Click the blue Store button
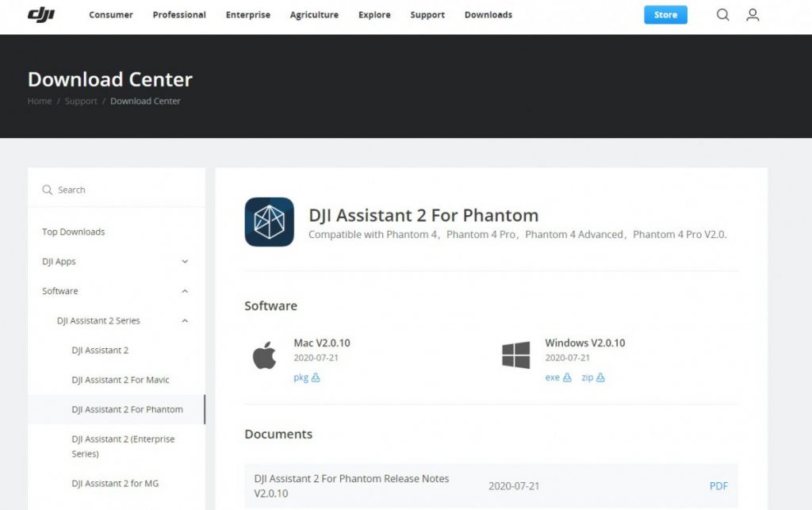The width and height of the screenshot is (812, 510). point(665,14)
